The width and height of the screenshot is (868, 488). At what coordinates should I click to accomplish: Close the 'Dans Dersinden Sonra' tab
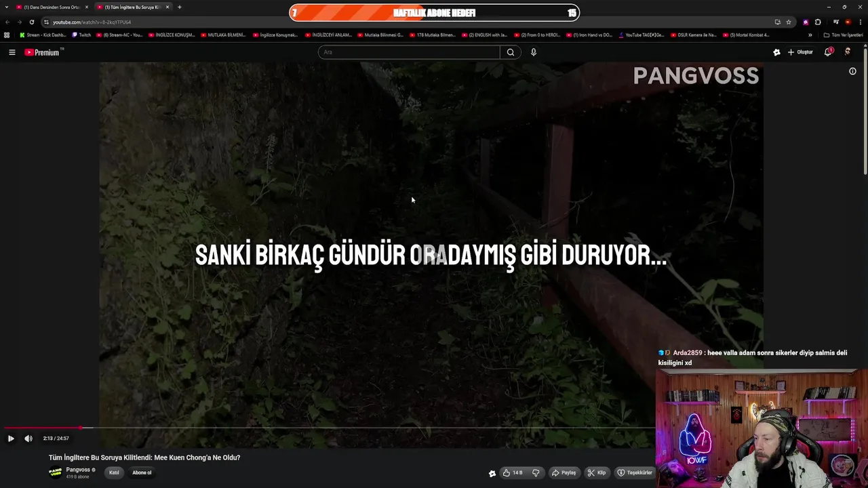[86, 7]
